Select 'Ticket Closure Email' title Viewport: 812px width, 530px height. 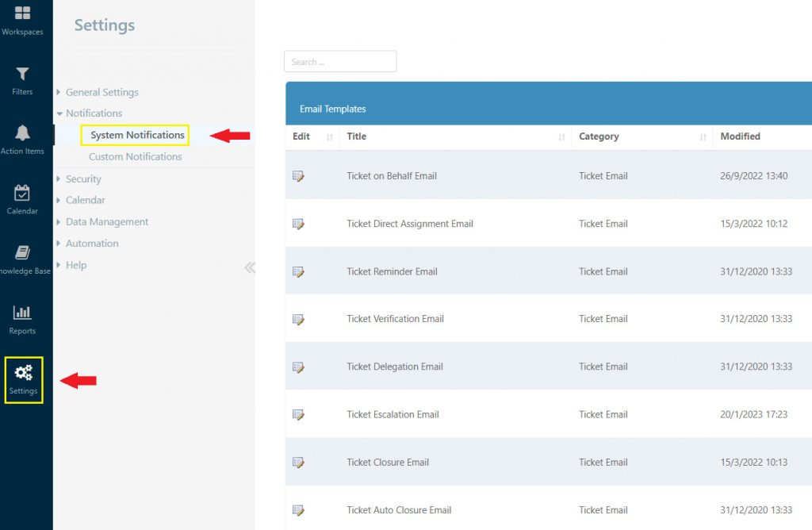tap(387, 462)
